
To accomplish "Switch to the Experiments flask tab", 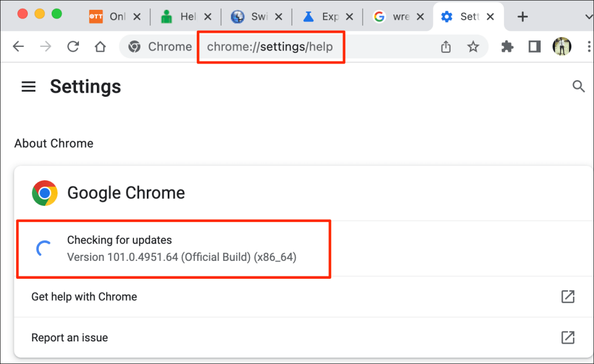I will [317, 16].
